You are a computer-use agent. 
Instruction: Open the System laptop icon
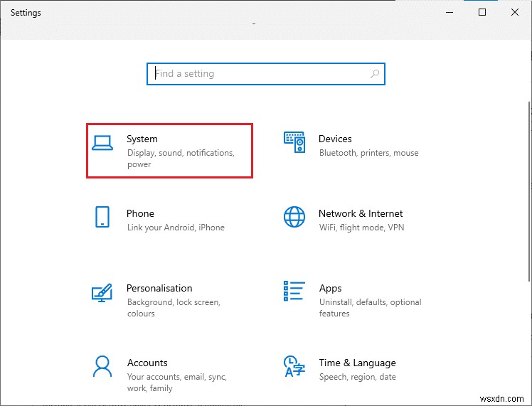tap(102, 143)
